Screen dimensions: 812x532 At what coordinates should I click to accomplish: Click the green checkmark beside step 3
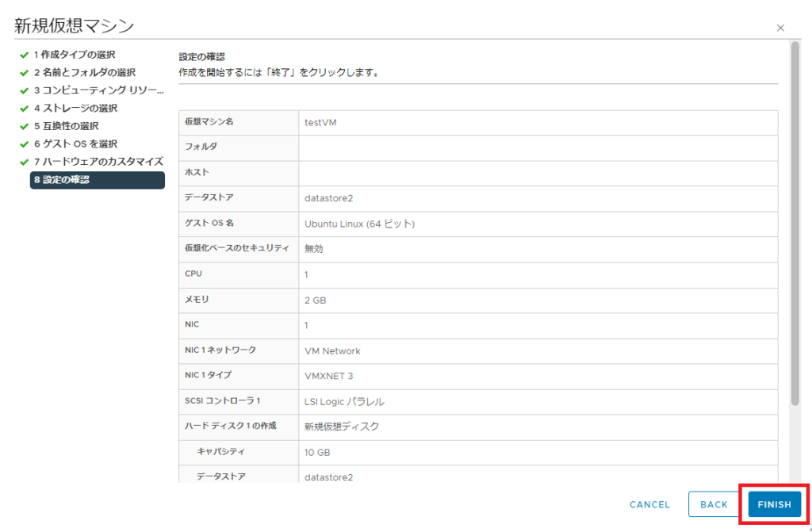24,90
